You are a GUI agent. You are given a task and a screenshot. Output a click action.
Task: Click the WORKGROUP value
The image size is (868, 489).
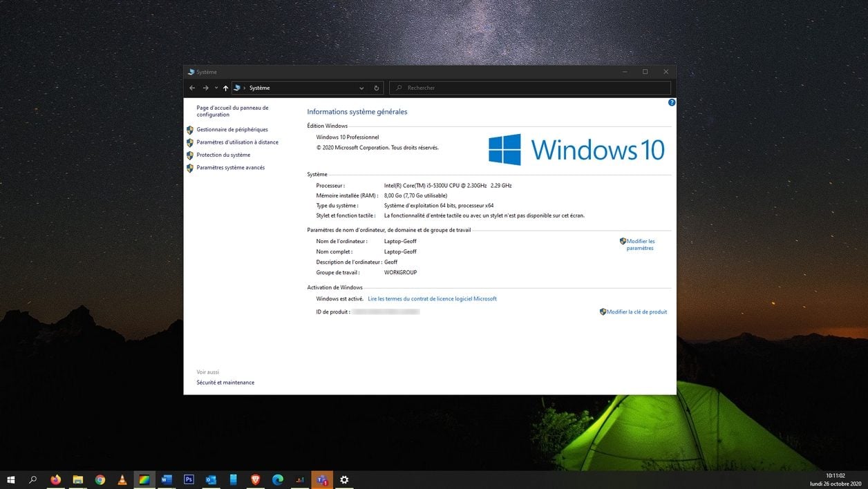(x=401, y=273)
